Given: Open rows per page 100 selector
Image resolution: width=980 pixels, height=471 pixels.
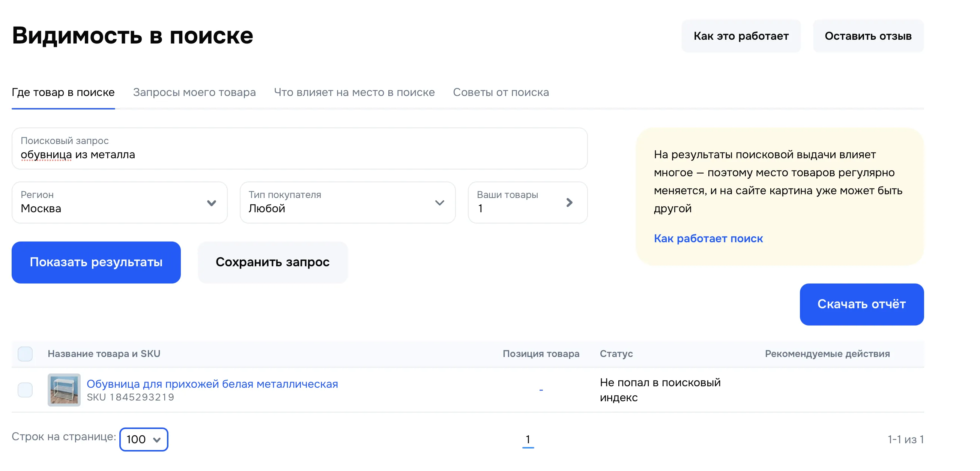Looking at the screenshot, I should (x=143, y=439).
